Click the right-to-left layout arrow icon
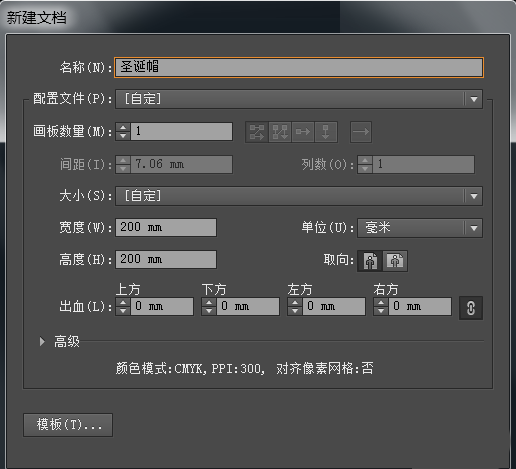The width and height of the screenshot is (516, 469). [x=361, y=132]
